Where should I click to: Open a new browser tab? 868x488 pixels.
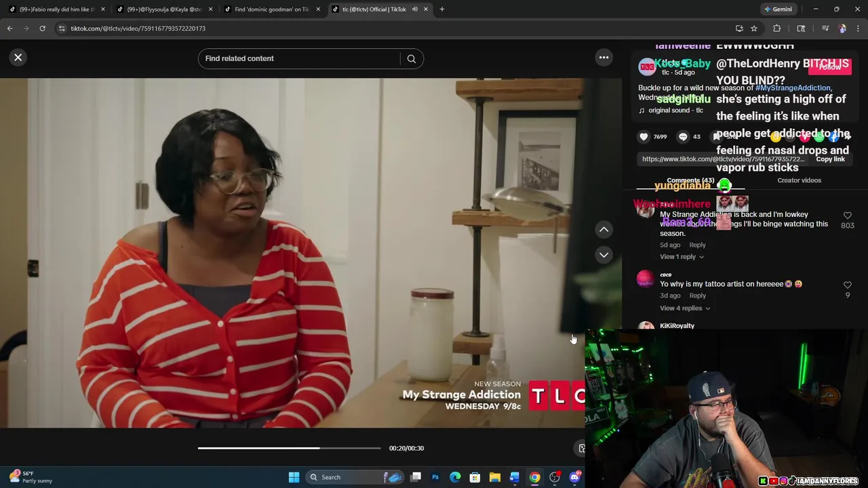pyautogui.click(x=442, y=9)
